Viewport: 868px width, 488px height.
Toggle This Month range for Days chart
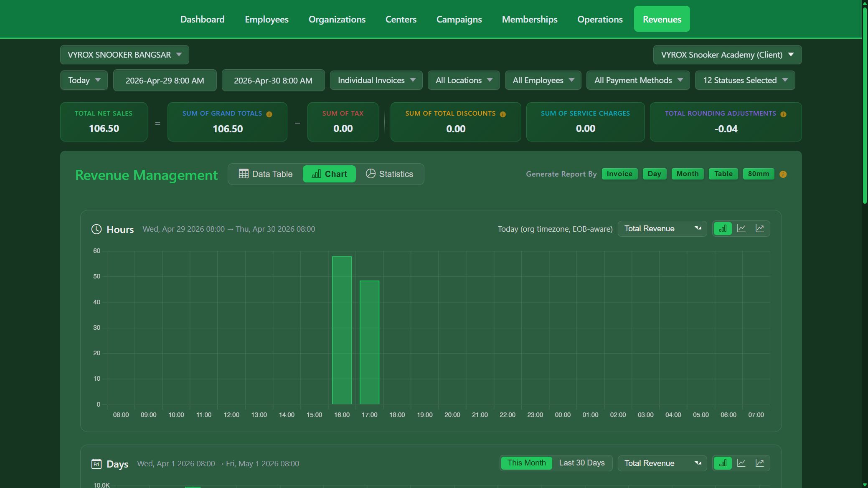[x=526, y=463]
